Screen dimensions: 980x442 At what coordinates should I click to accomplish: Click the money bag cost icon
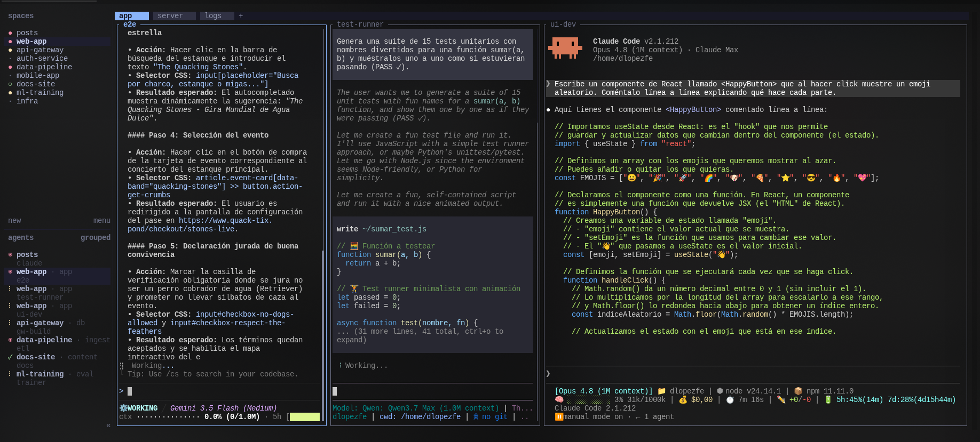click(x=683, y=400)
